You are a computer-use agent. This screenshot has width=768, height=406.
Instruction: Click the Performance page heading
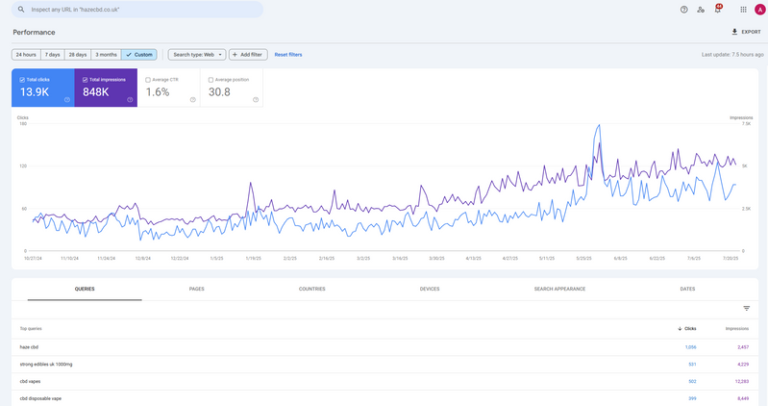coord(34,32)
